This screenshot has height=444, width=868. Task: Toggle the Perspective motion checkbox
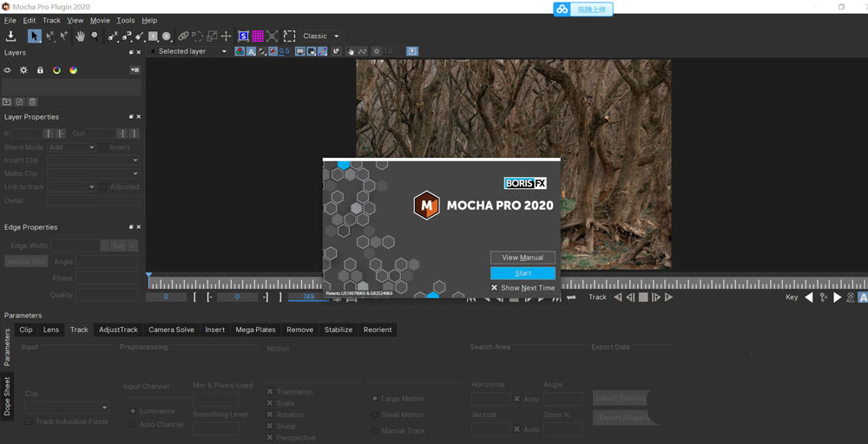[270, 437]
